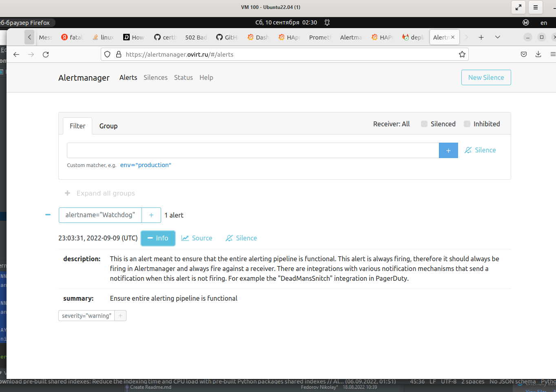Screen dimensions: 556x392
Task: Show the list-all-tabs chevron dropdown
Action: (498, 37)
